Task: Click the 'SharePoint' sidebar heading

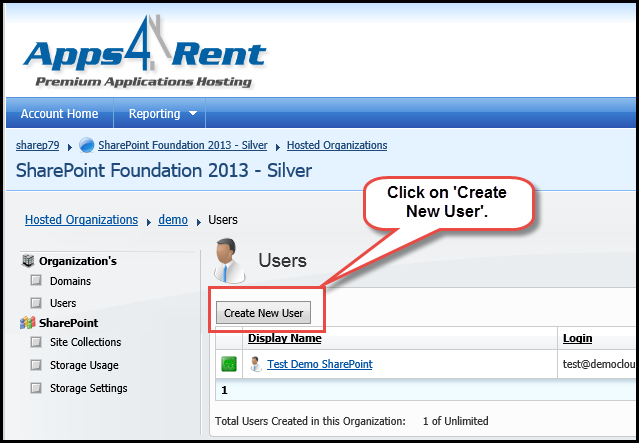Action: [68, 323]
